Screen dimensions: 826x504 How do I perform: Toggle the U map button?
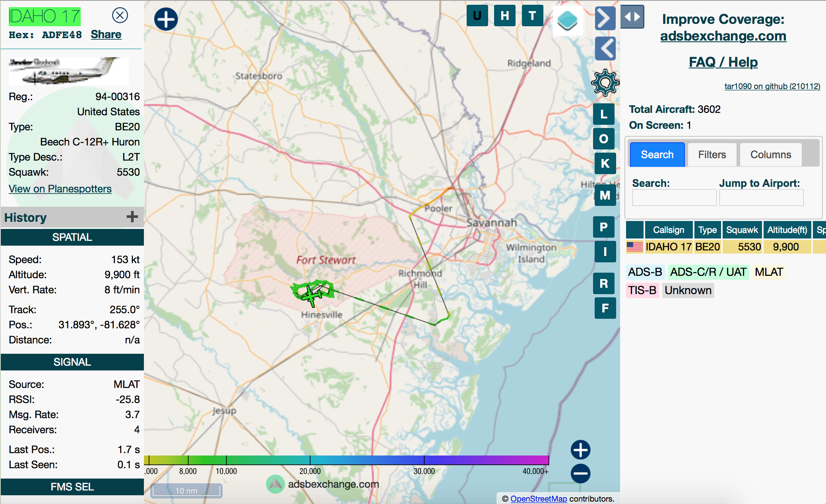tap(477, 16)
